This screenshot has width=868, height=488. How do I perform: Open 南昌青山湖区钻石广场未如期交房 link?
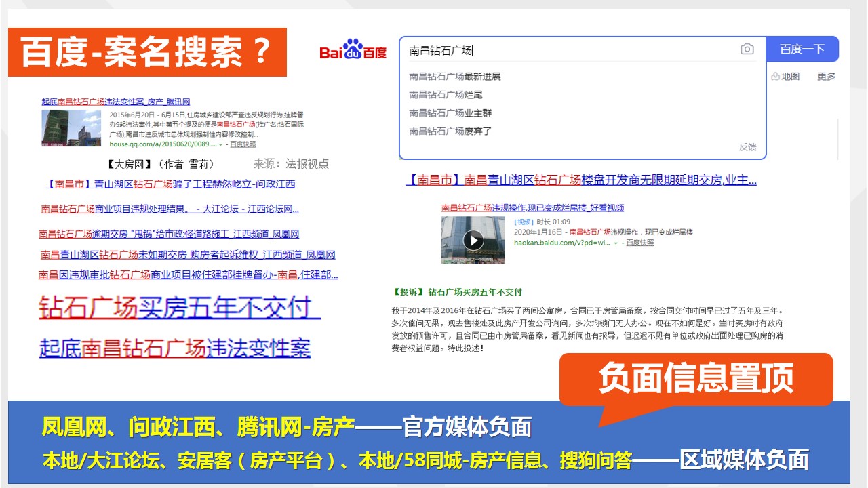coord(188,255)
